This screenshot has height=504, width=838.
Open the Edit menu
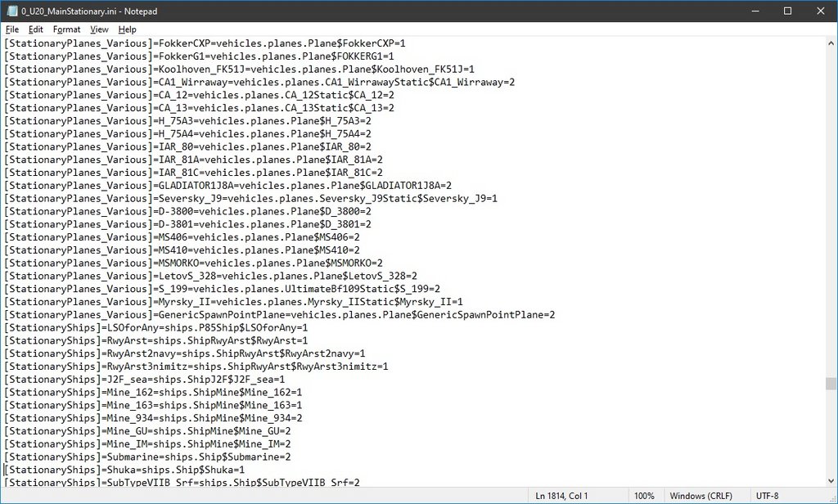coord(36,29)
